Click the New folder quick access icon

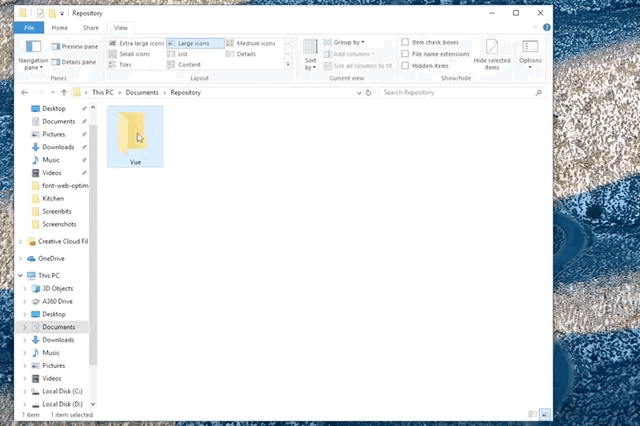(52, 13)
